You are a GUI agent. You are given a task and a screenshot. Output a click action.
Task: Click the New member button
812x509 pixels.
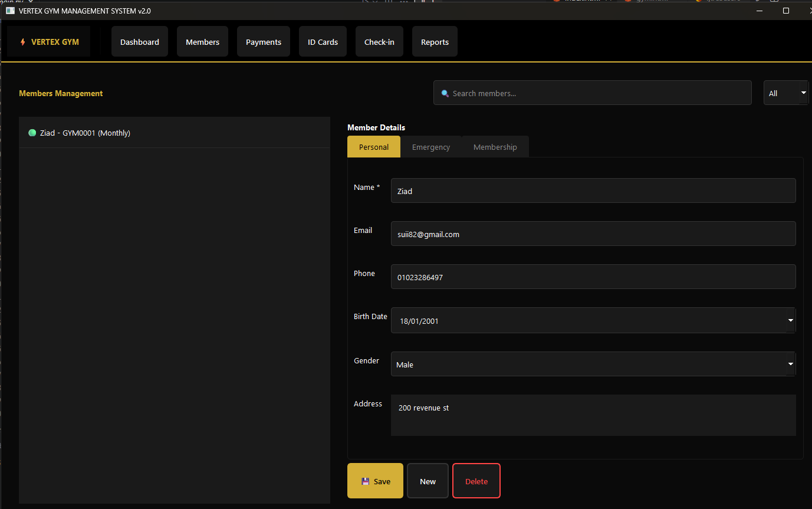point(428,481)
